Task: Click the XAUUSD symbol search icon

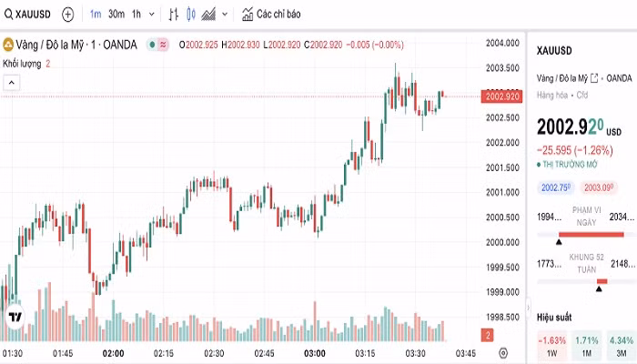Action: tap(9, 15)
